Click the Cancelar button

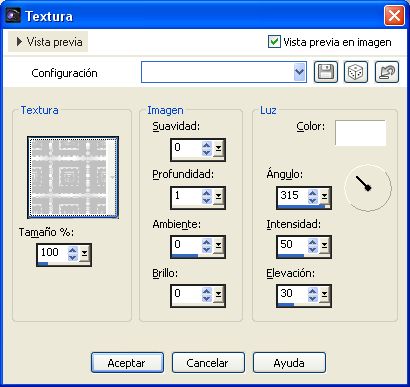pos(208,363)
